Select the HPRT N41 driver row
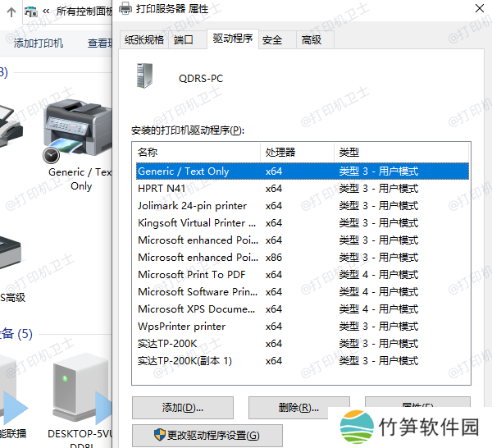Screen dimensions: 492x448 (162, 189)
